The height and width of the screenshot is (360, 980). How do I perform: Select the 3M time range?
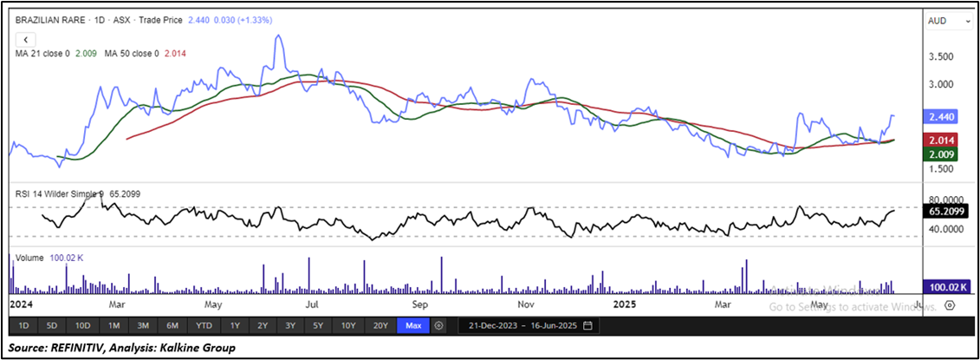tap(143, 325)
